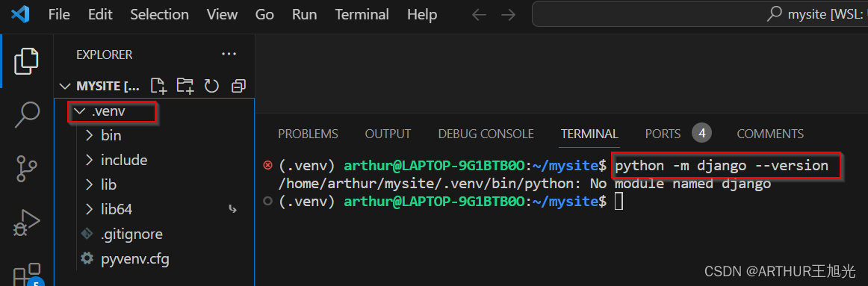868x286 pixels.
Task: Click the terminal cursor at the prompt
Action: click(619, 202)
